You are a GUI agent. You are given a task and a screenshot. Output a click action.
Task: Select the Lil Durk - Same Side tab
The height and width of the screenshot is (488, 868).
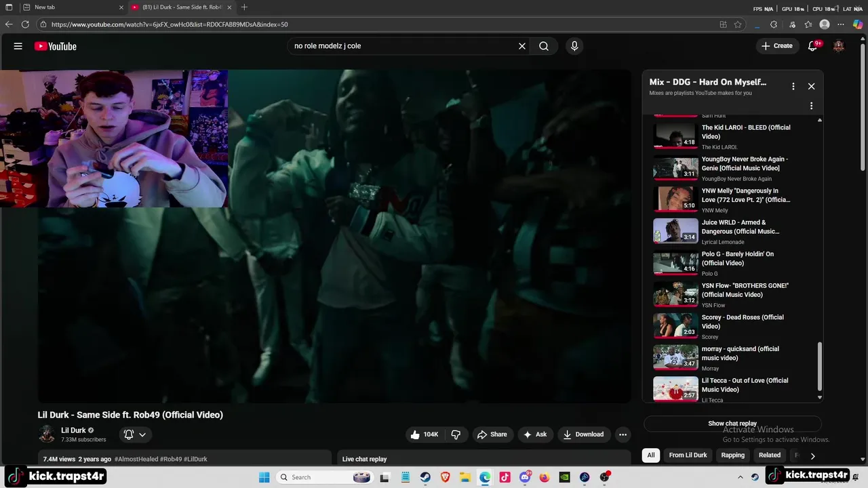[182, 7]
